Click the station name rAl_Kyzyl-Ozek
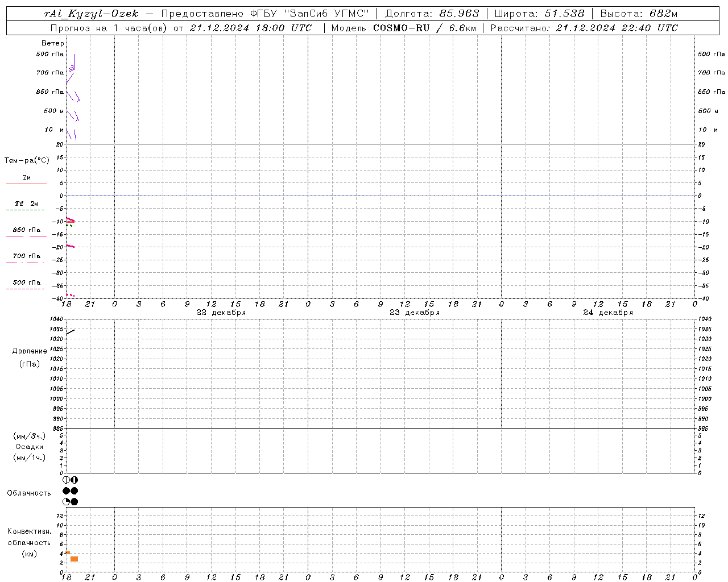The height and width of the screenshot is (582, 728). [91, 14]
